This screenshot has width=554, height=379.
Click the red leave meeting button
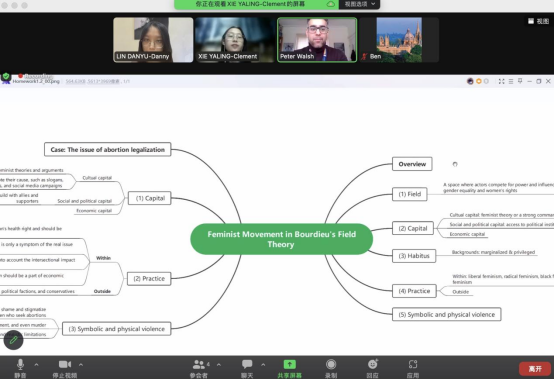tap(535, 369)
